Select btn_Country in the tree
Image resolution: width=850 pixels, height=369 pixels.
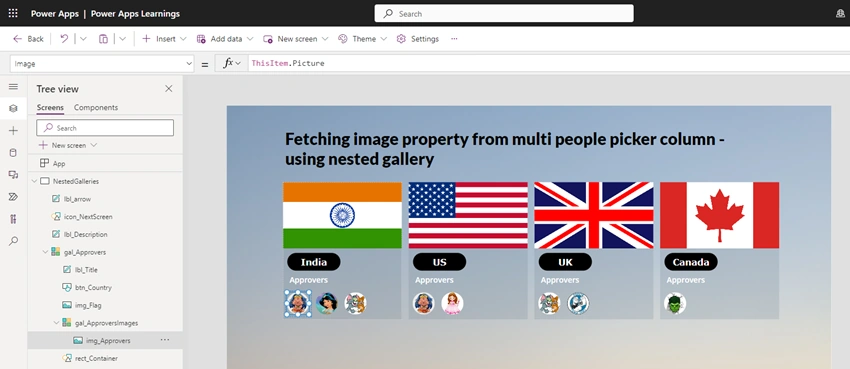pos(93,287)
